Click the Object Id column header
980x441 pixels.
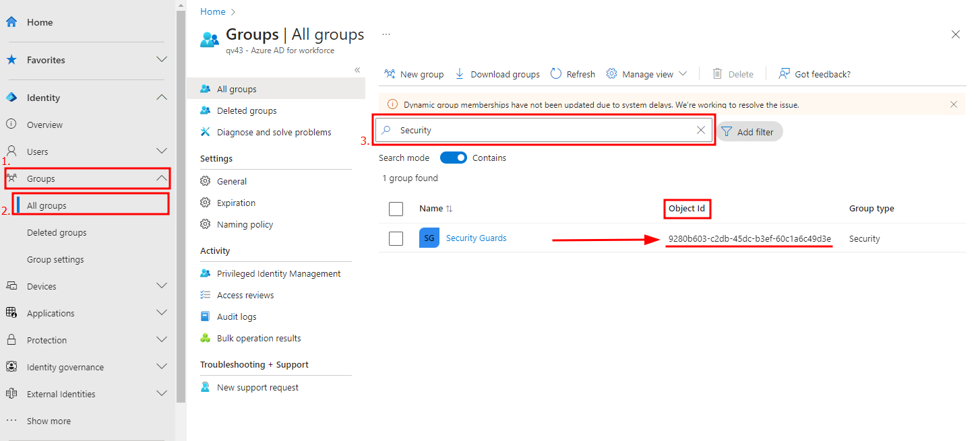click(687, 209)
